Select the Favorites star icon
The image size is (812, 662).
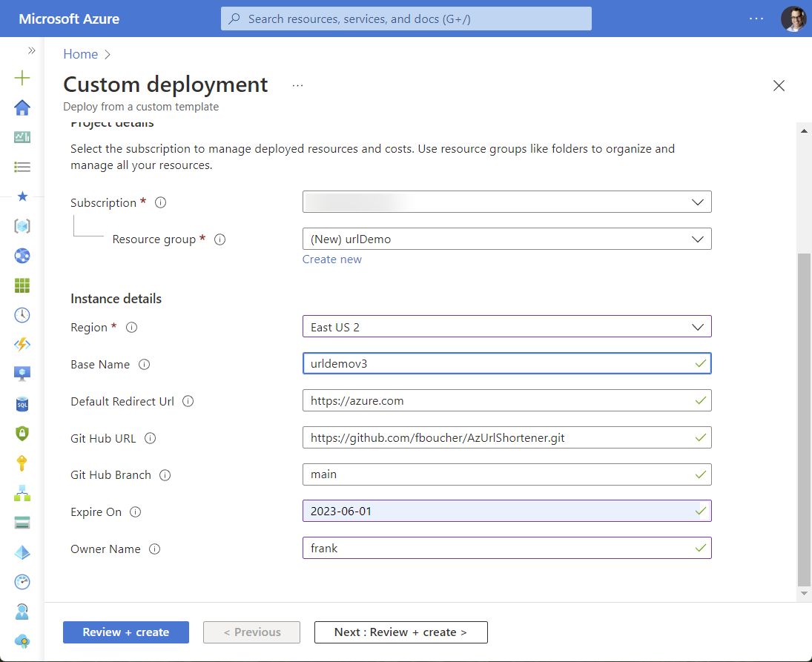click(x=22, y=196)
